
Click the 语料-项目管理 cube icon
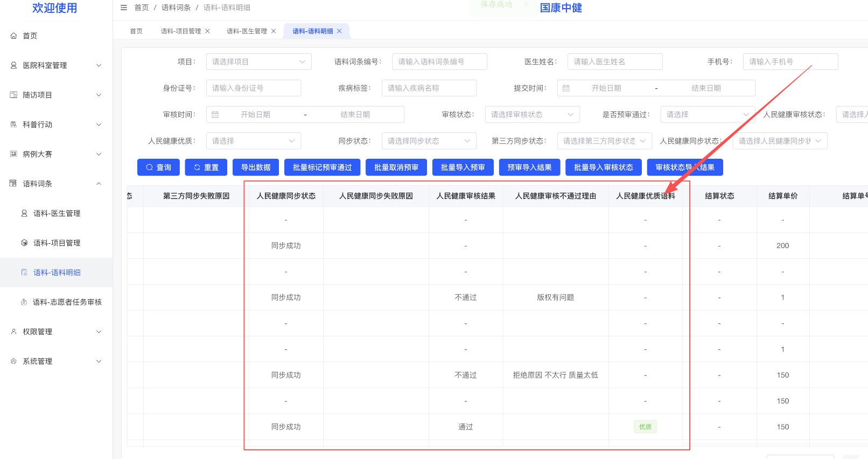point(24,243)
